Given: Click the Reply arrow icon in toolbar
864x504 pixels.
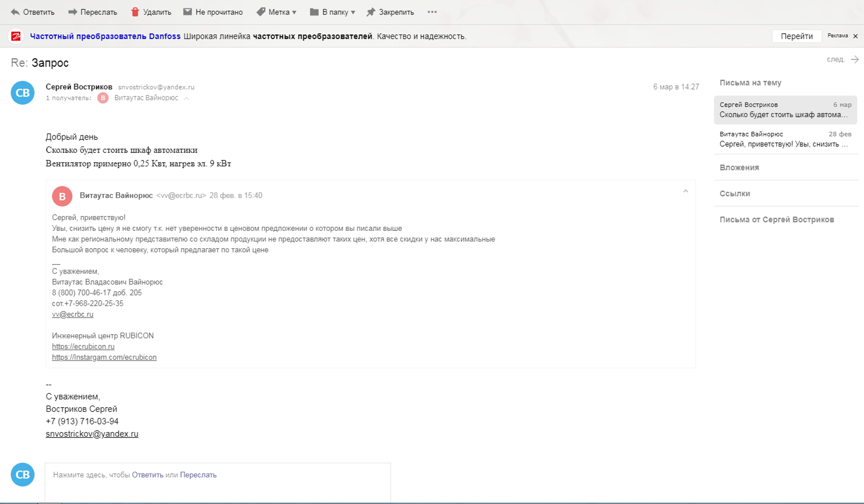Looking at the screenshot, I should pos(15,12).
